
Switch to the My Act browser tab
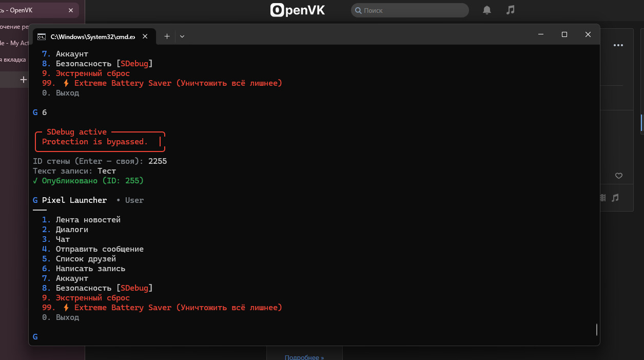tap(15, 43)
